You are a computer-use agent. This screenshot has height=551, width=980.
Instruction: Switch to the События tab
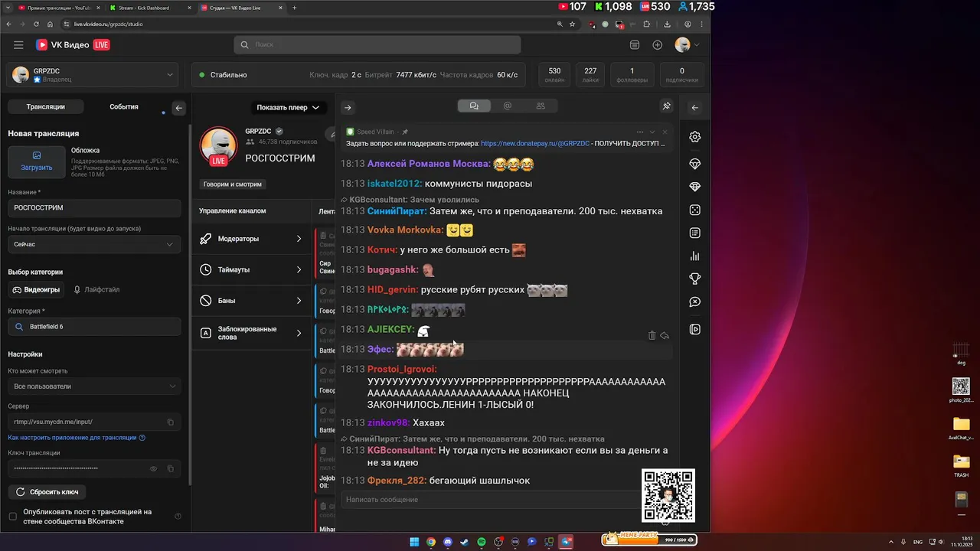[x=124, y=107]
